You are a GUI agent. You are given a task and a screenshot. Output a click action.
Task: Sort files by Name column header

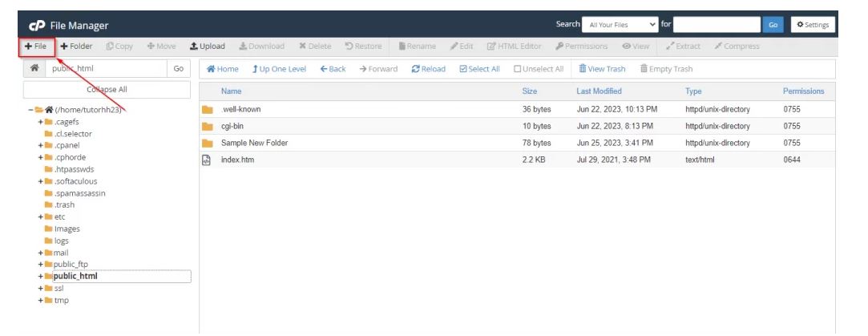tap(231, 91)
